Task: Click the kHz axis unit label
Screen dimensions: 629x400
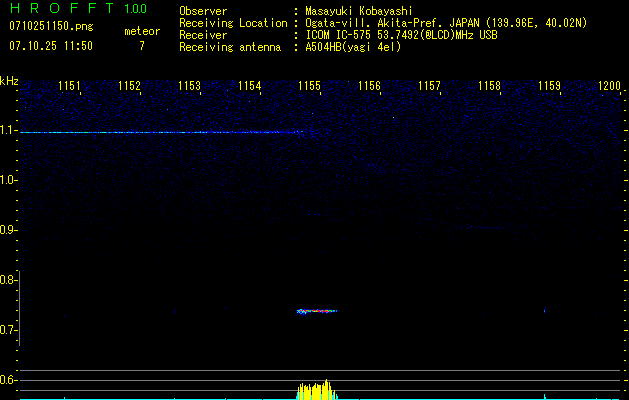Action: click(x=9, y=81)
